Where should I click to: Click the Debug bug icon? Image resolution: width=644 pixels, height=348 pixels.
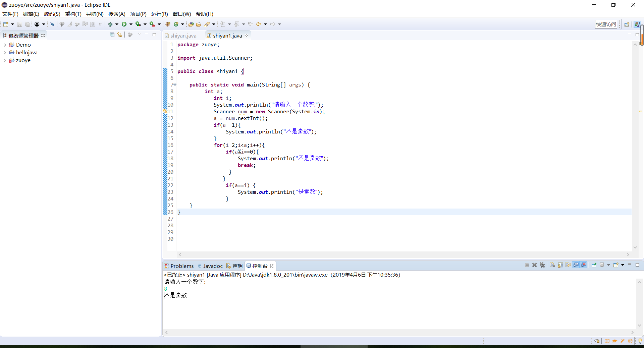110,24
